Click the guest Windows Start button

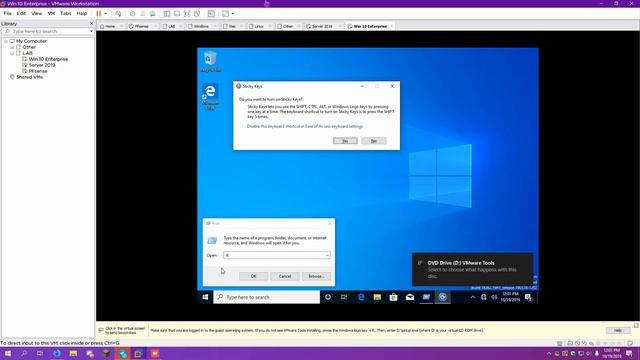click(x=205, y=297)
